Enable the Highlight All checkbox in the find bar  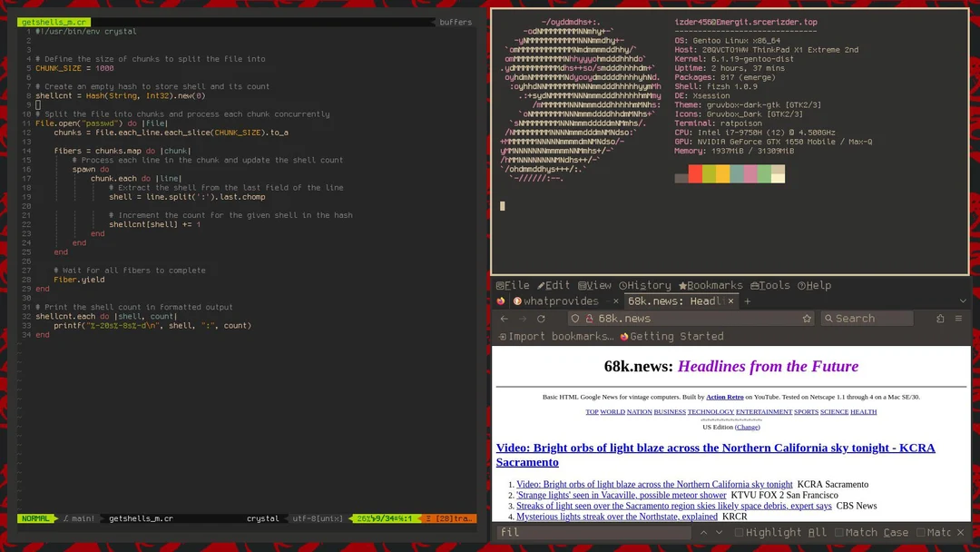[738, 532]
